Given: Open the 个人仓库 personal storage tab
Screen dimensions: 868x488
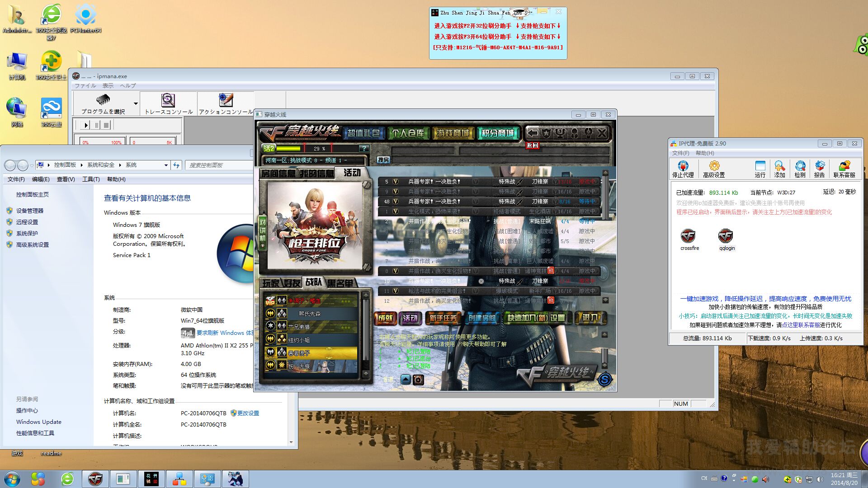Looking at the screenshot, I should coord(408,133).
